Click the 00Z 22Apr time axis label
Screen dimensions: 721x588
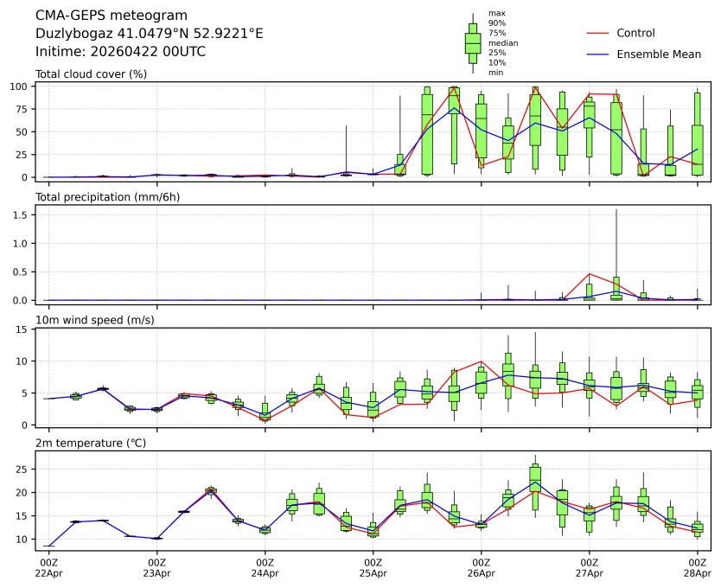48,568
